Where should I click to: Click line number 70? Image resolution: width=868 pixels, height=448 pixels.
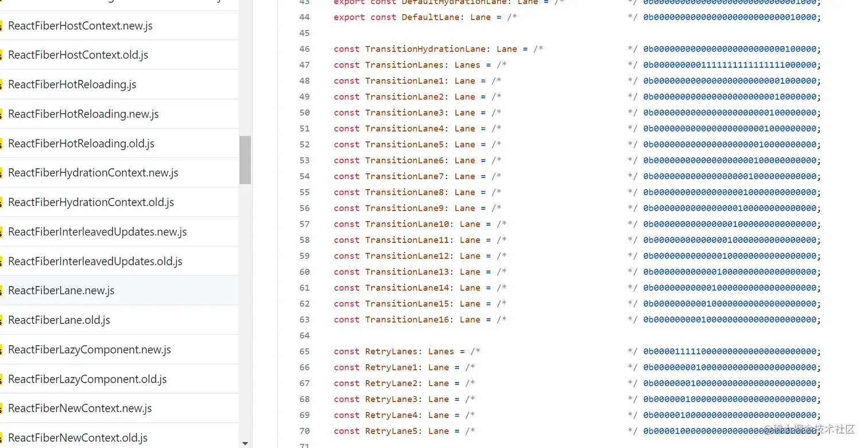click(x=304, y=431)
